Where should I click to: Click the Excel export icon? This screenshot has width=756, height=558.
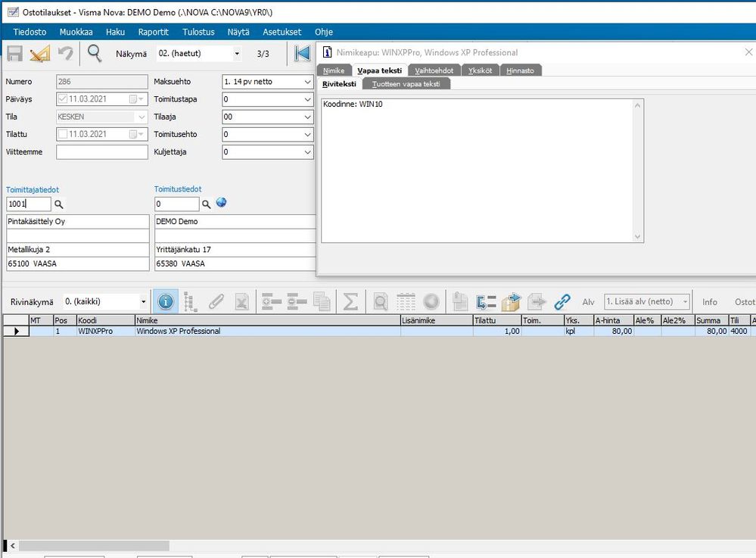pos(241,302)
